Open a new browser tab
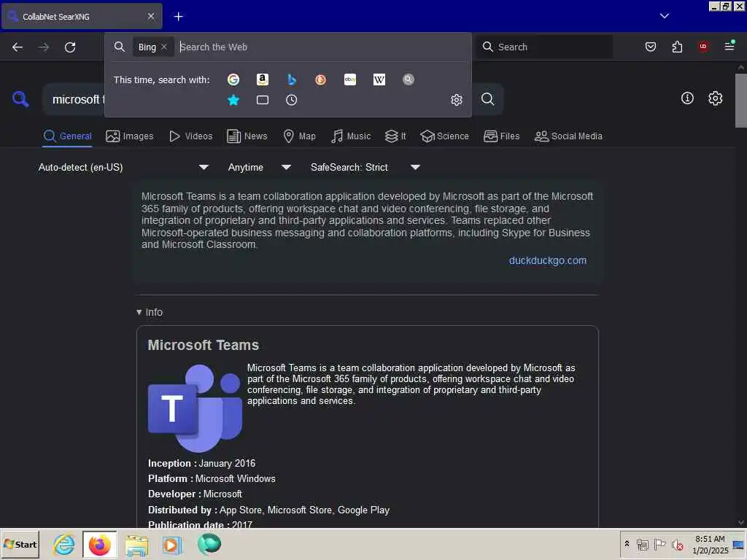 coord(178,17)
